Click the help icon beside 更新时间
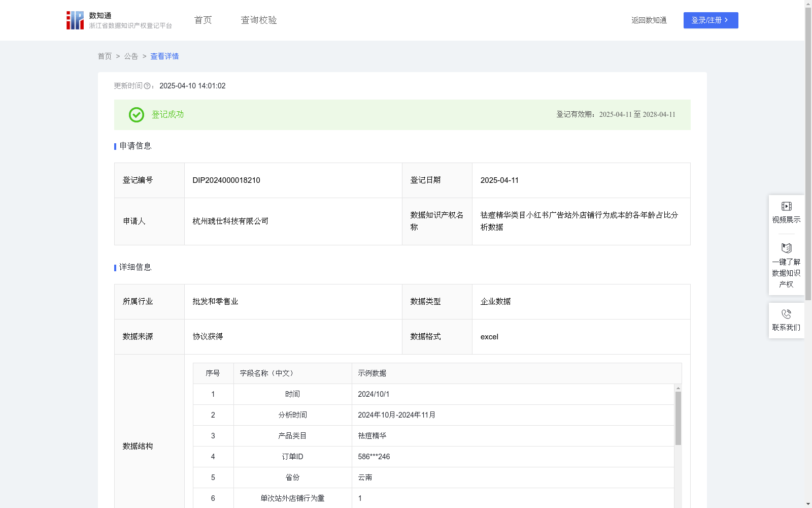 click(x=147, y=86)
